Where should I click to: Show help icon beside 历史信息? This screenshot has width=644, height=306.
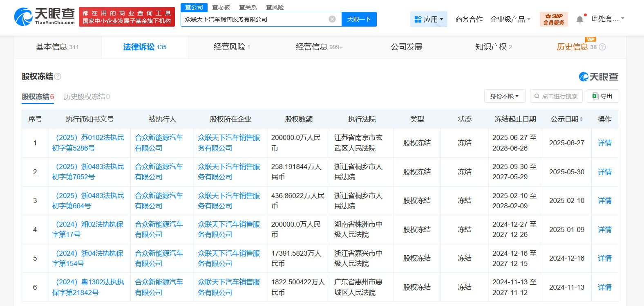click(x=602, y=47)
